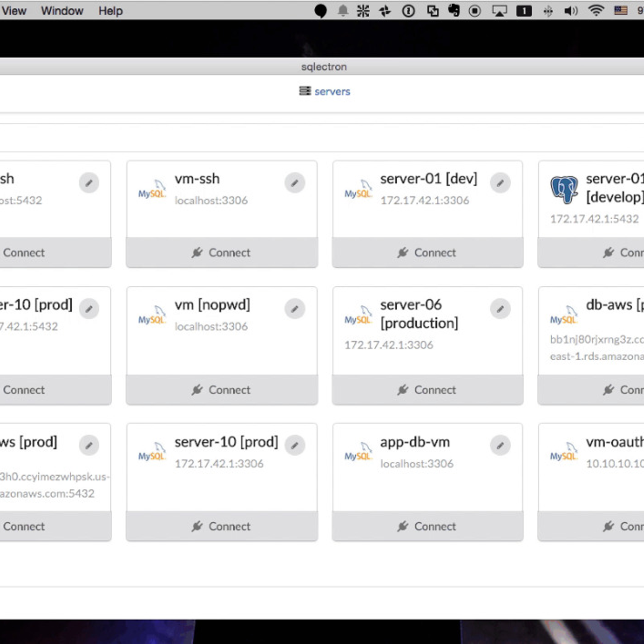Image resolution: width=644 pixels, height=644 pixels.
Task: Click address 172.17.42.1:3306 under server-01 [dev]
Action: [425, 200]
